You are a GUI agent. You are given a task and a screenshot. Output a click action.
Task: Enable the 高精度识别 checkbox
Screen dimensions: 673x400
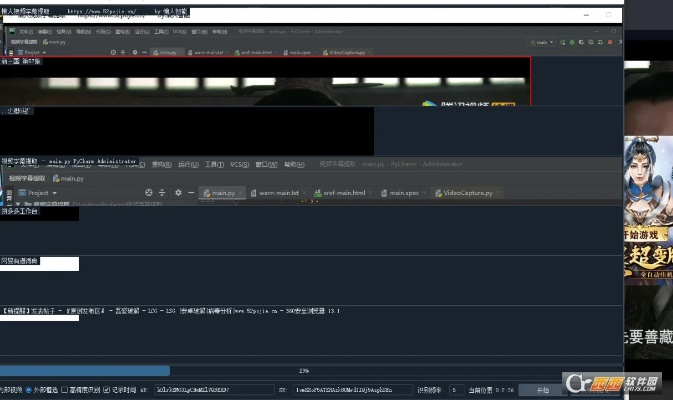tap(64, 390)
